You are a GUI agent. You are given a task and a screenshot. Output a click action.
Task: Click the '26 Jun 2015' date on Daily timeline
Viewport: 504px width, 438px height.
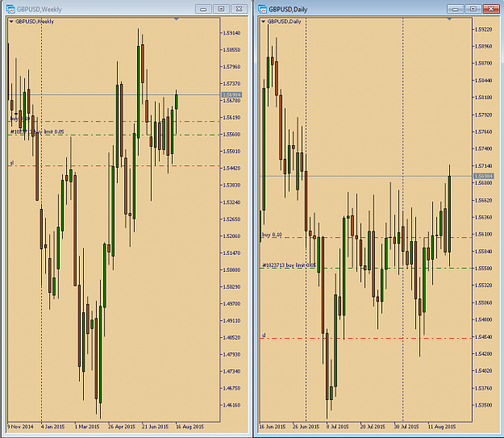point(306,427)
